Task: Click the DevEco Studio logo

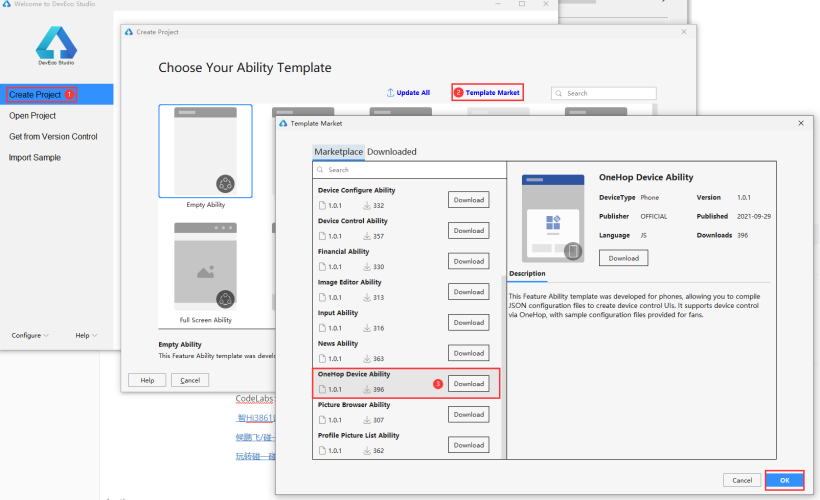Action: coord(56,46)
